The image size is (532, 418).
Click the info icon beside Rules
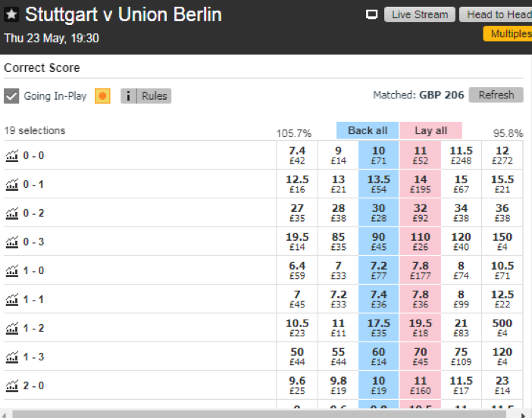(x=128, y=96)
